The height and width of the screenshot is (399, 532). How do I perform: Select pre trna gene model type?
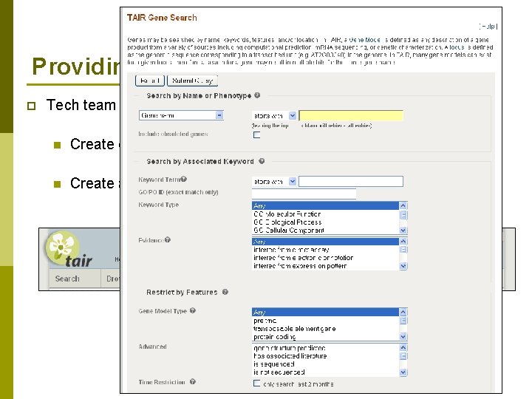325,321
